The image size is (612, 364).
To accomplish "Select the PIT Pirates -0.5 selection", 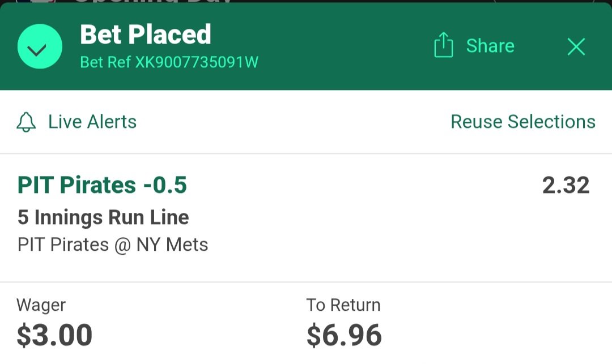I will coord(102,185).
